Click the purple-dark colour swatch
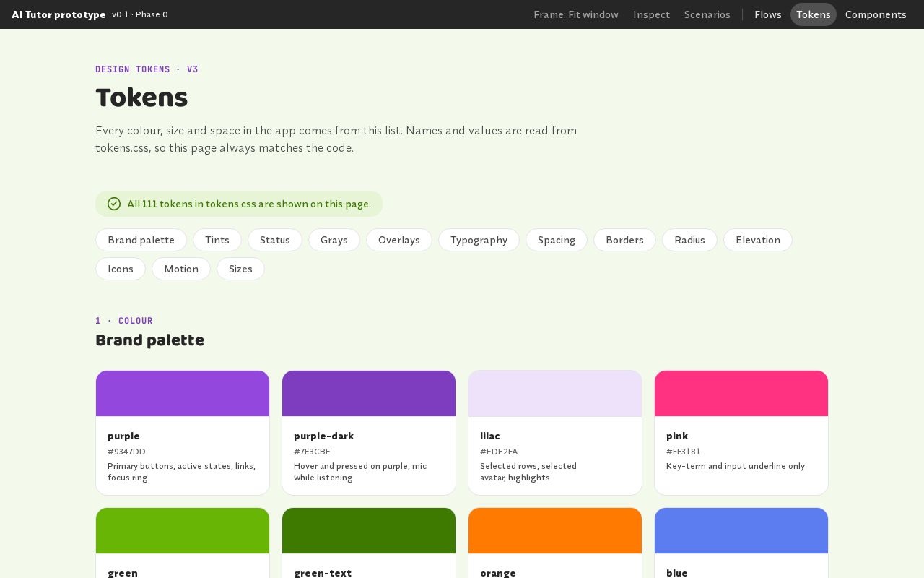Screen dimensions: 924x578 tap(369, 394)
